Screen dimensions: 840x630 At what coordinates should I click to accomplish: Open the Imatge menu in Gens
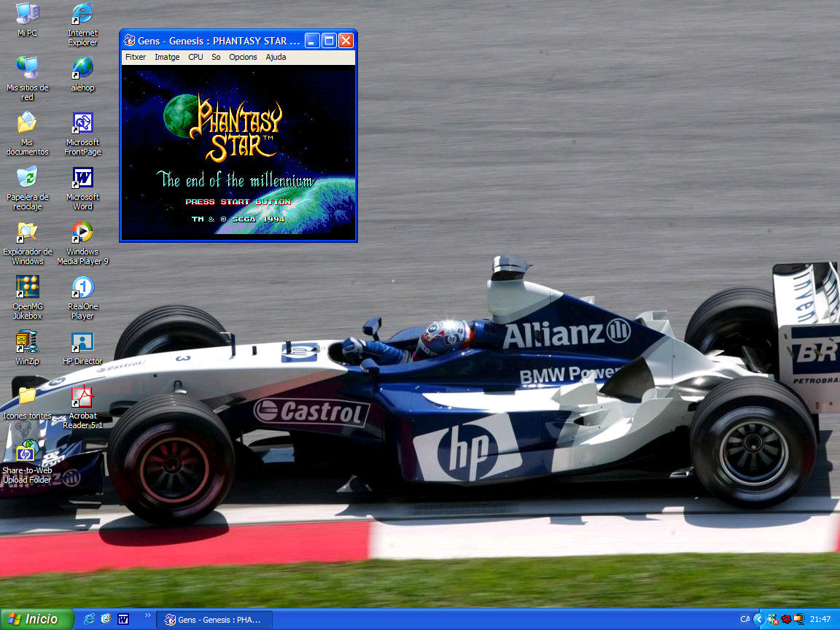click(167, 57)
